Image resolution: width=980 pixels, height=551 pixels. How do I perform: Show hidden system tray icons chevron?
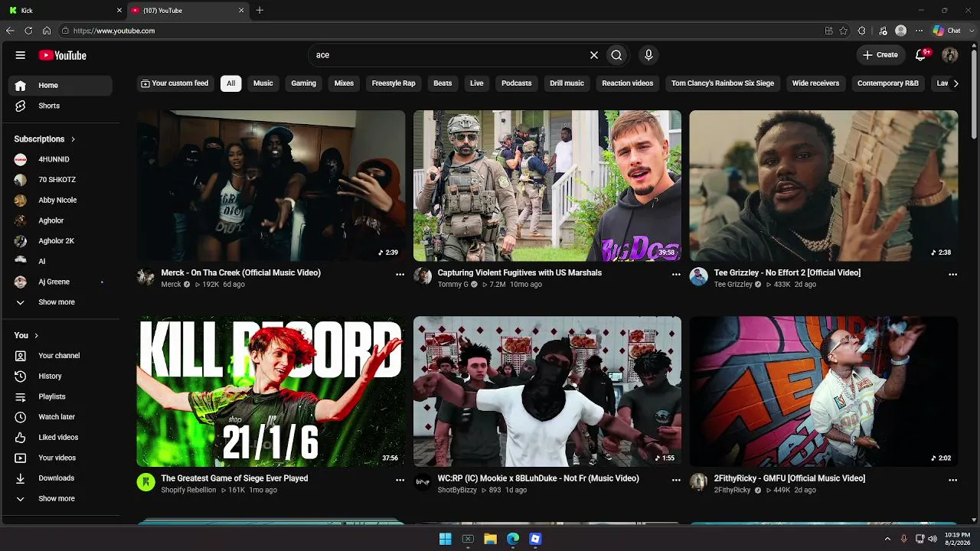[887, 539]
